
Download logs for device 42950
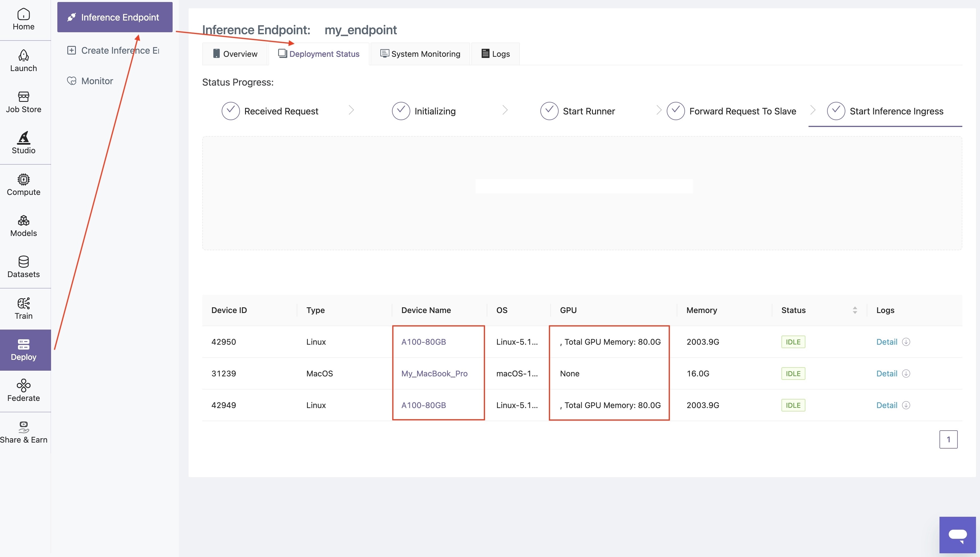pyautogui.click(x=906, y=342)
